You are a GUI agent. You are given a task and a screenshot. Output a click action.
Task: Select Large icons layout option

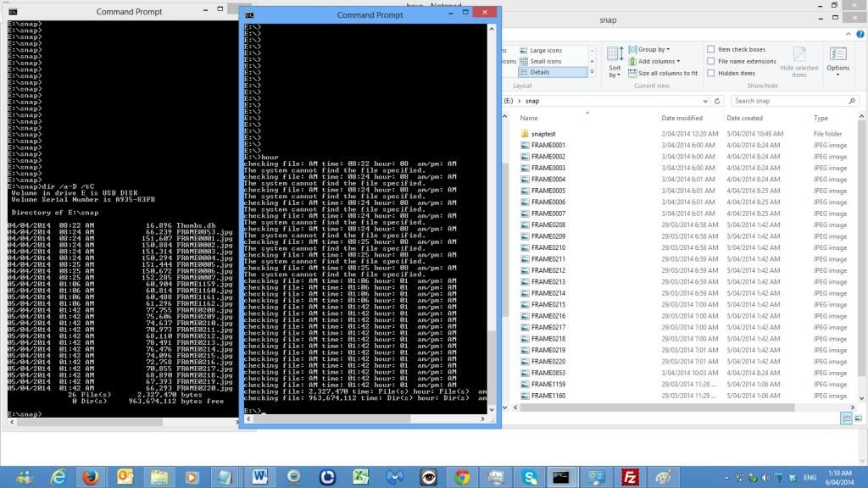(x=545, y=50)
